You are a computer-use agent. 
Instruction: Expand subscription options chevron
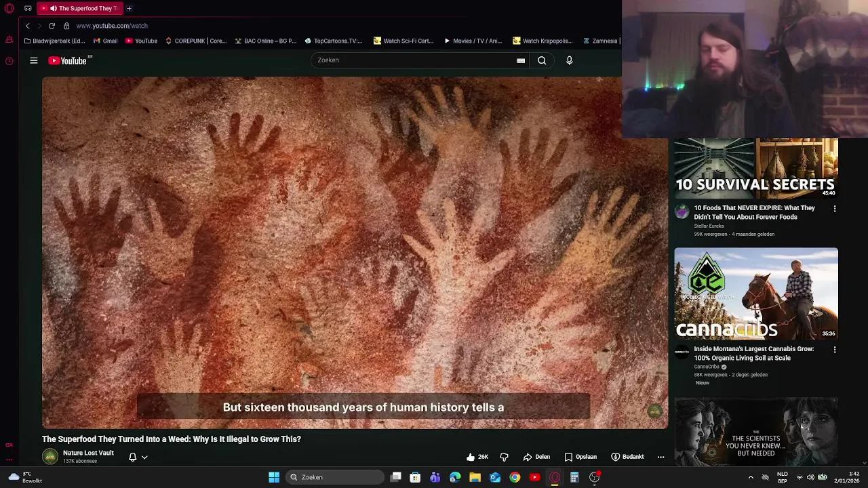point(144,457)
